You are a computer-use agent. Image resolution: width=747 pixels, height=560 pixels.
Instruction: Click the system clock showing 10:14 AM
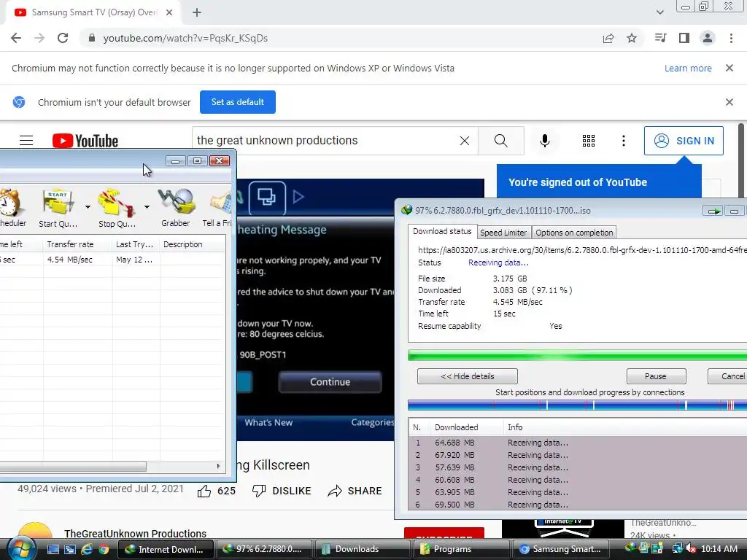click(719, 549)
